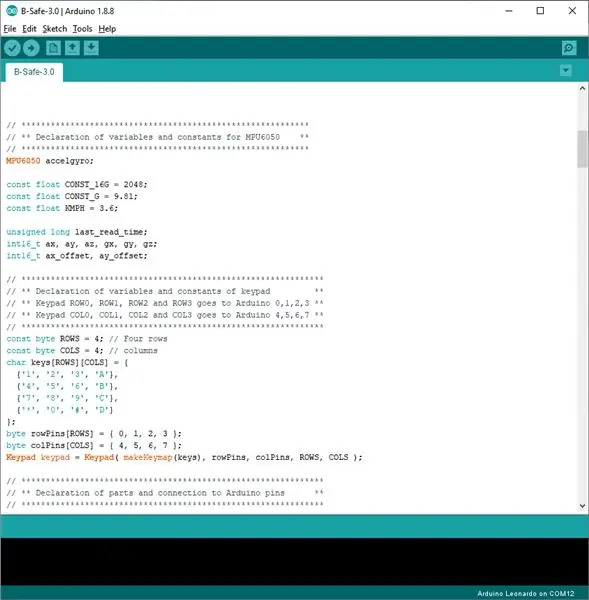Viewport: 589px width, 600px height.
Task: Click the keypad row with '4', '5', '6', 'B'
Action: tap(67, 386)
